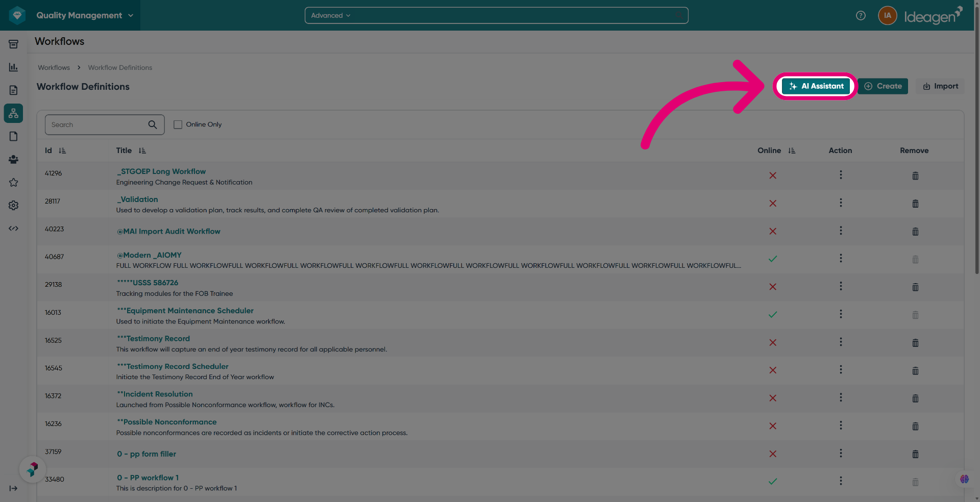980x502 pixels.
Task: Delete *****USSS 586726 with trash icon
Action: pos(915,287)
